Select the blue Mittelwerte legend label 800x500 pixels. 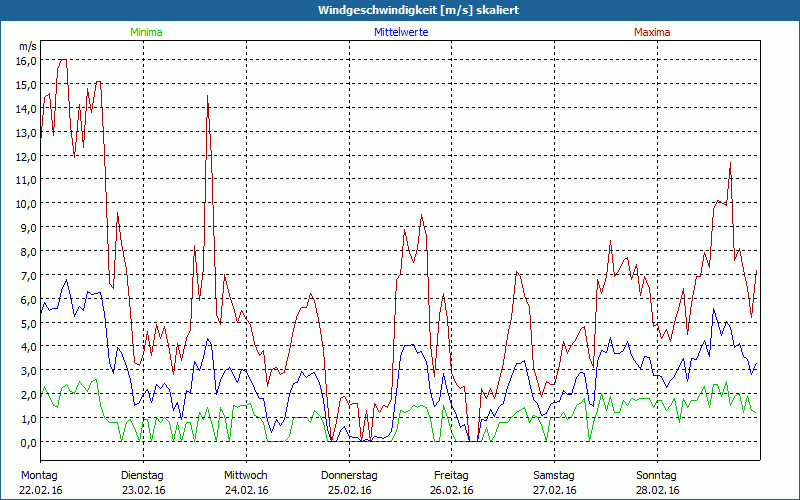point(401,32)
